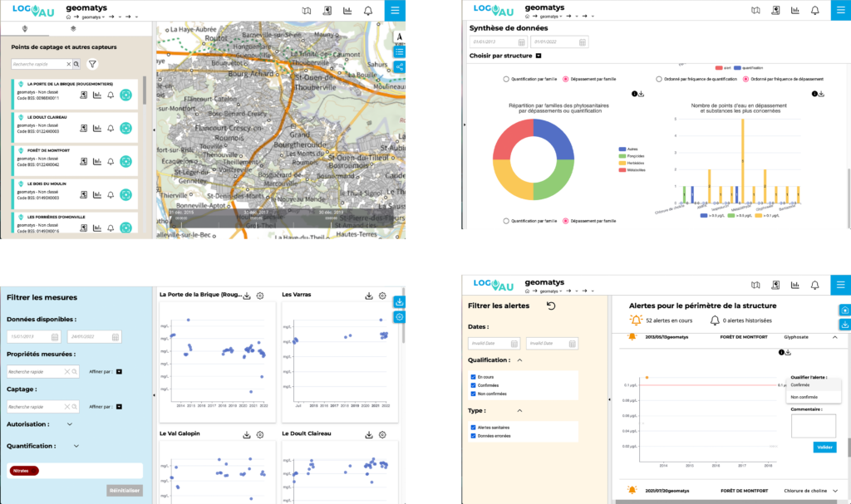Click the Valider button in the alerts panel
This screenshot has height=504, width=851.
click(x=824, y=447)
